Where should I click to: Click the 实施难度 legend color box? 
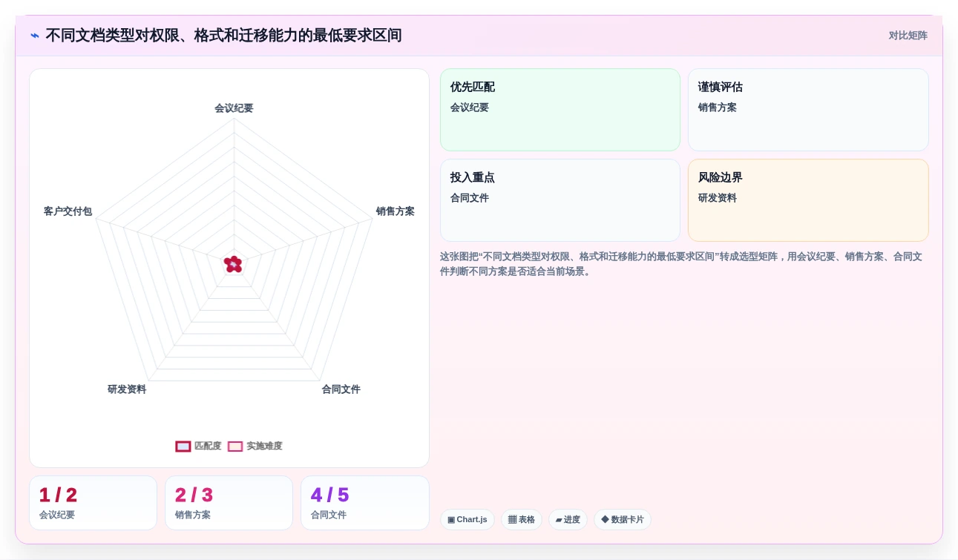(235, 447)
